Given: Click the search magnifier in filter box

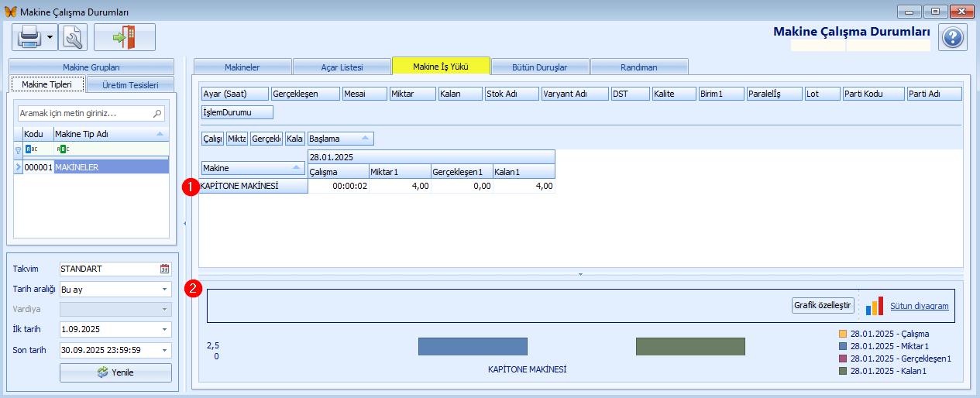Looking at the screenshot, I should 158,114.
